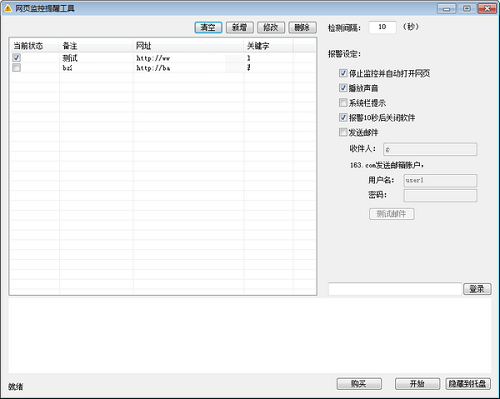Viewport: 500px width, 399px height.
Task: Click the 隐藏到托盘 hide to tray button
Action: pyautogui.click(x=468, y=384)
